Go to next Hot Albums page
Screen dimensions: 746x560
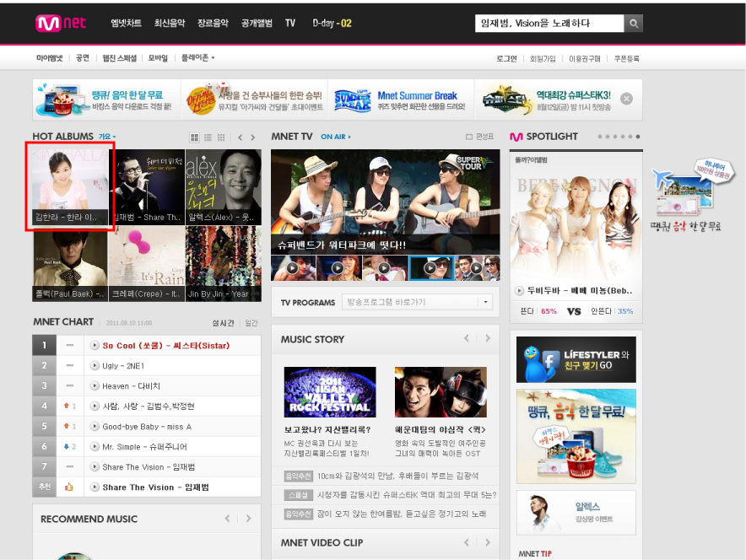tap(253, 137)
